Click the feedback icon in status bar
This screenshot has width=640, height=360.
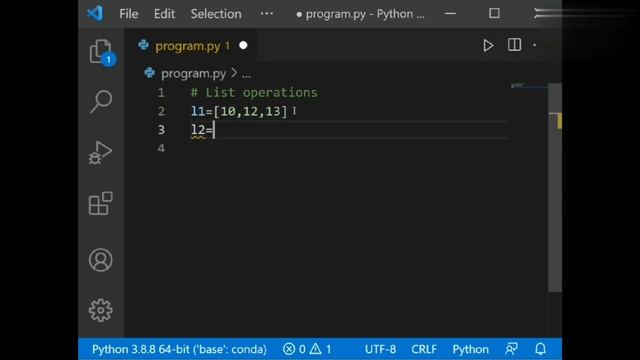coord(511,349)
